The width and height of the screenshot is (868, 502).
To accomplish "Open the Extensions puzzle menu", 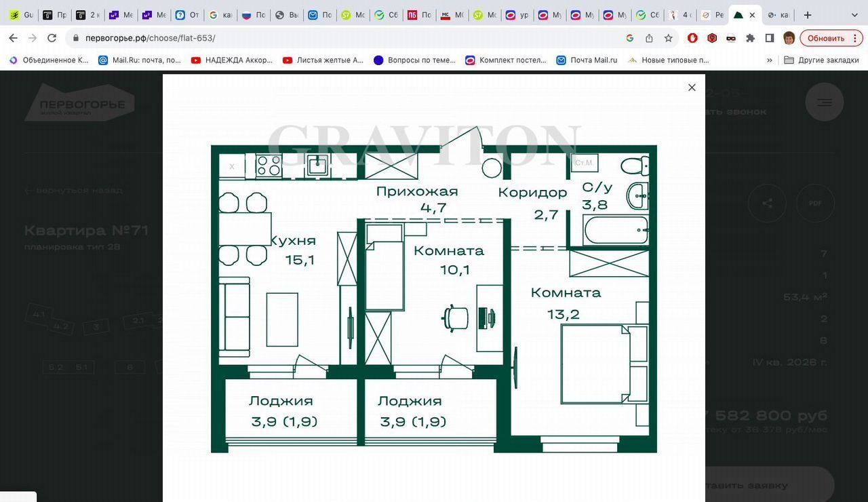I will [x=750, y=38].
